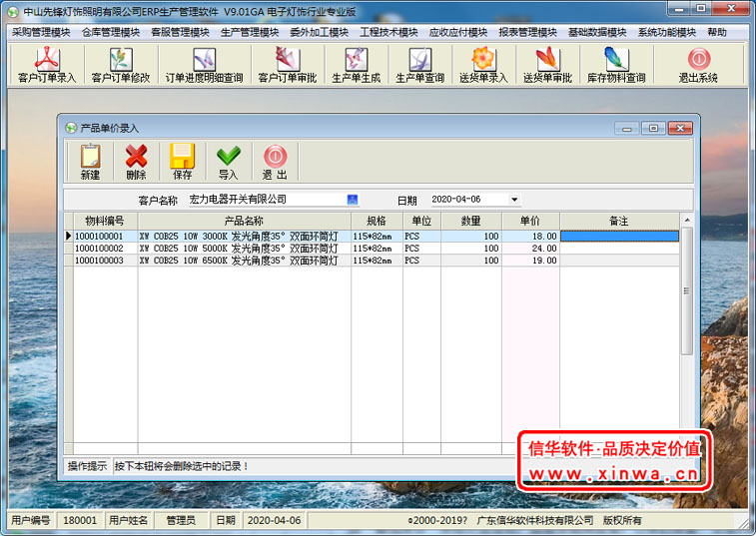Click the unit price cell 24.00
Screen dimensions: 756x536
pos(530,249)
